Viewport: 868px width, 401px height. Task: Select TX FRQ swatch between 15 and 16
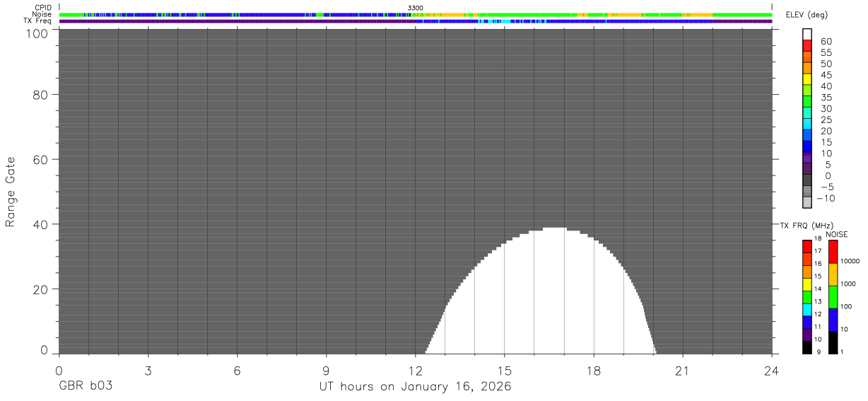(x=807, y=271)
